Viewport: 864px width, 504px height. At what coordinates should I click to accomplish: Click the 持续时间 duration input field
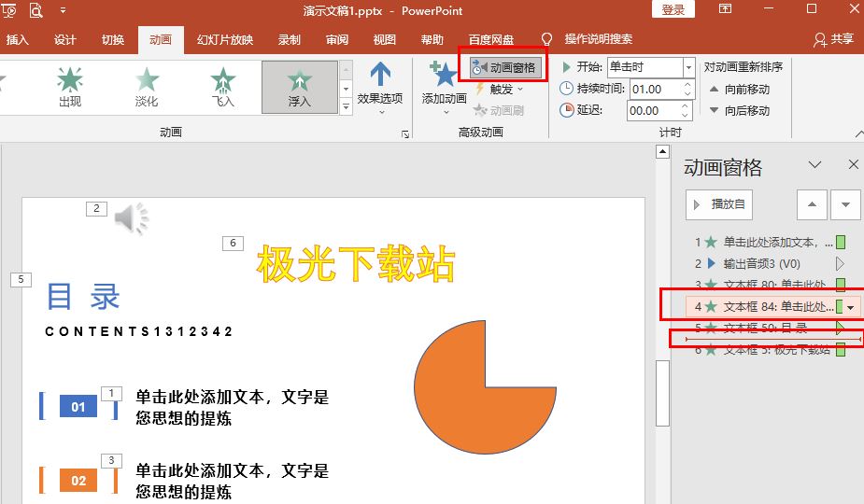click(654, 89)
